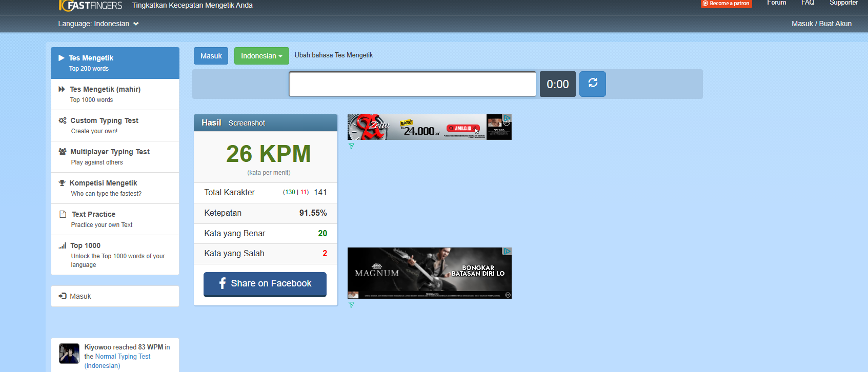
Task: Click Share on Facebook button
Action: [x=265, y=284]
